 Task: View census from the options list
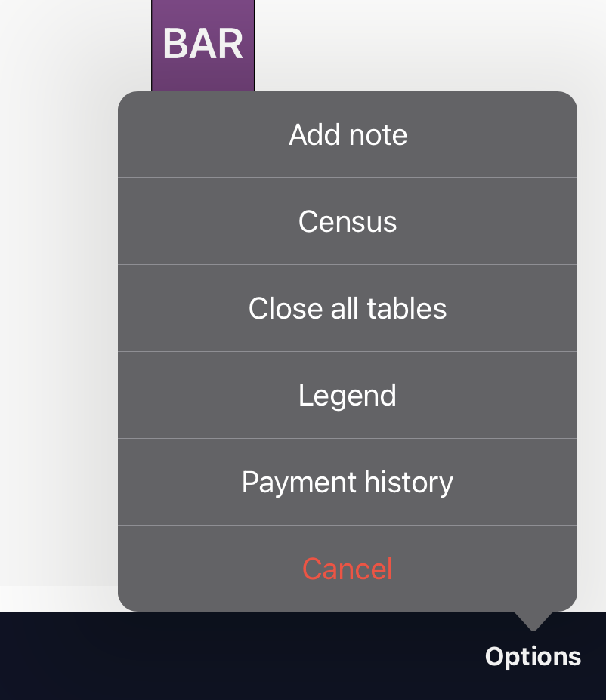348,221
